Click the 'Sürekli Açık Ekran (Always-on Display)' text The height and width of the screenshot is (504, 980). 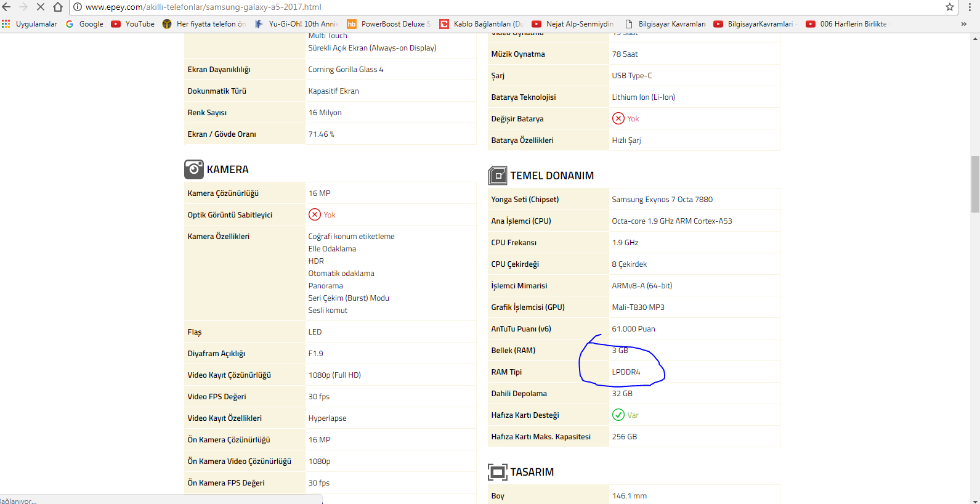372,48
